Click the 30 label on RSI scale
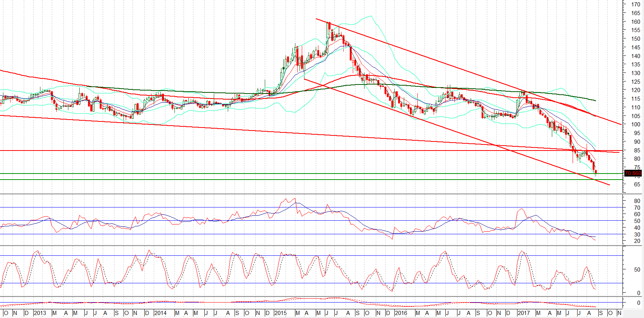 [x=637, y=235]
